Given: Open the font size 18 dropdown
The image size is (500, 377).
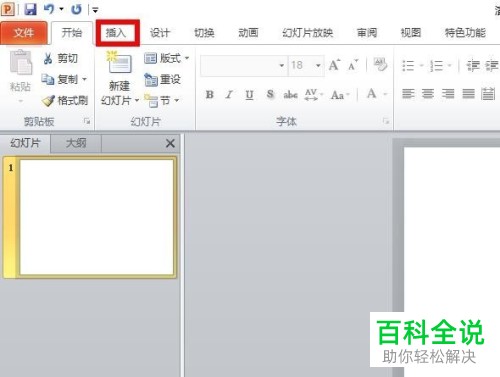Looking at the screenshot, I should [318, 65].
